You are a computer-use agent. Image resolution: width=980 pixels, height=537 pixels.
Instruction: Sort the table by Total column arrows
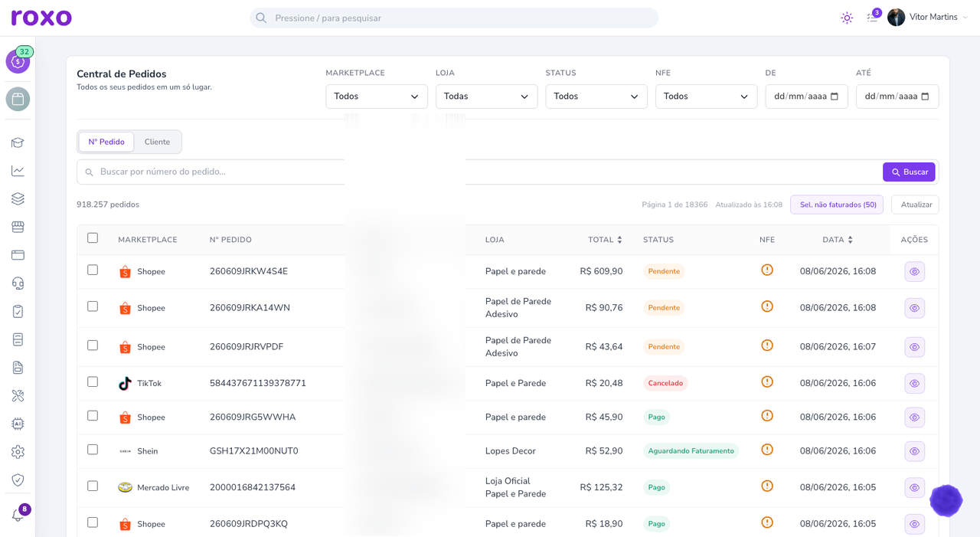619,240
